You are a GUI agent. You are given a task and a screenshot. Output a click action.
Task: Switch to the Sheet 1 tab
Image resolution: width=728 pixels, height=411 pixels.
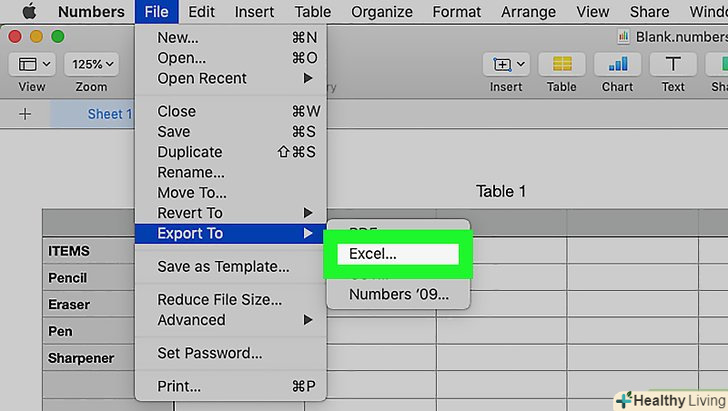tap(110, 114)
